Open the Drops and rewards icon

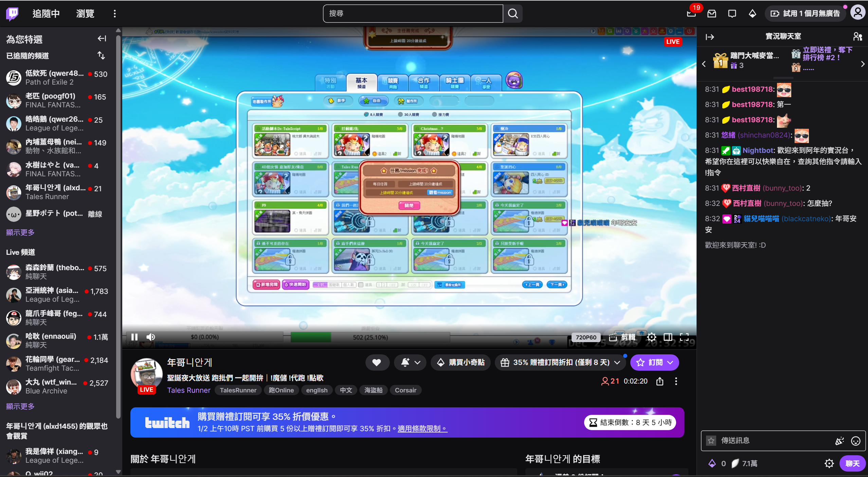[753, 13]
